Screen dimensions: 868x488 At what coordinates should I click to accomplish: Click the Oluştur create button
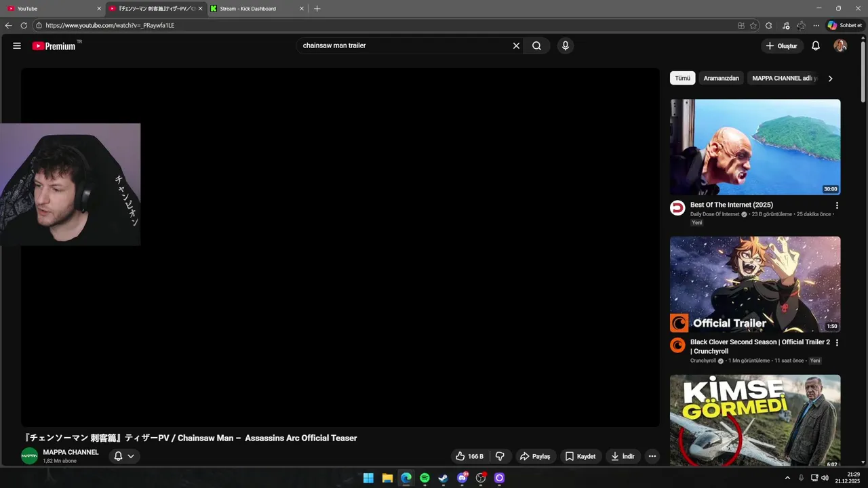[x=782, y=46]
